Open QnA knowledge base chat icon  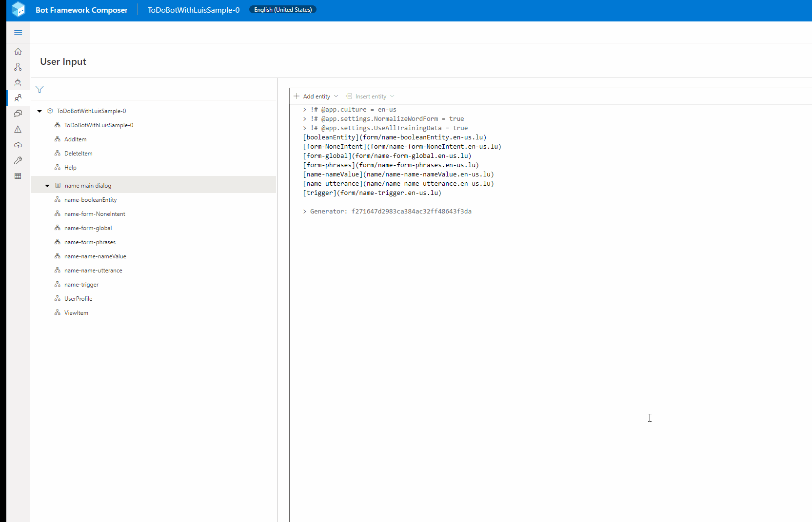[18, 114]
